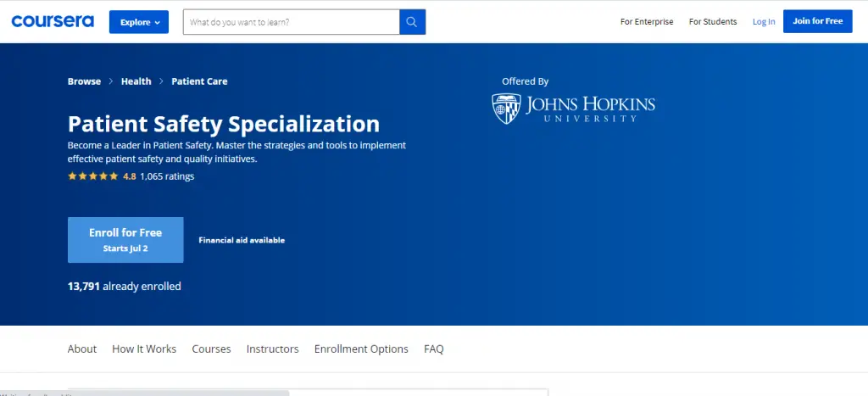Screen dimensions: 868x396
Task: Open the FAQ tab
Action: (x=433, y=349)
